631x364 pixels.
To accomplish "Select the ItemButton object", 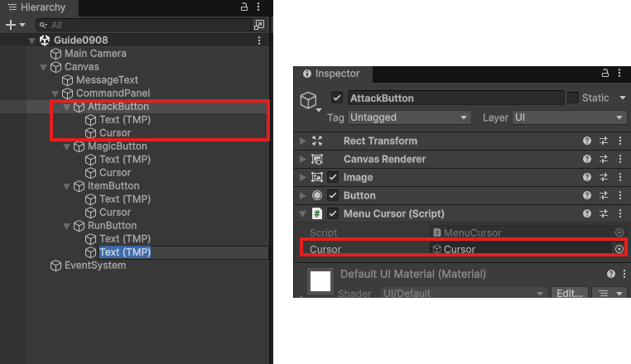I will [x=113, y=186].
